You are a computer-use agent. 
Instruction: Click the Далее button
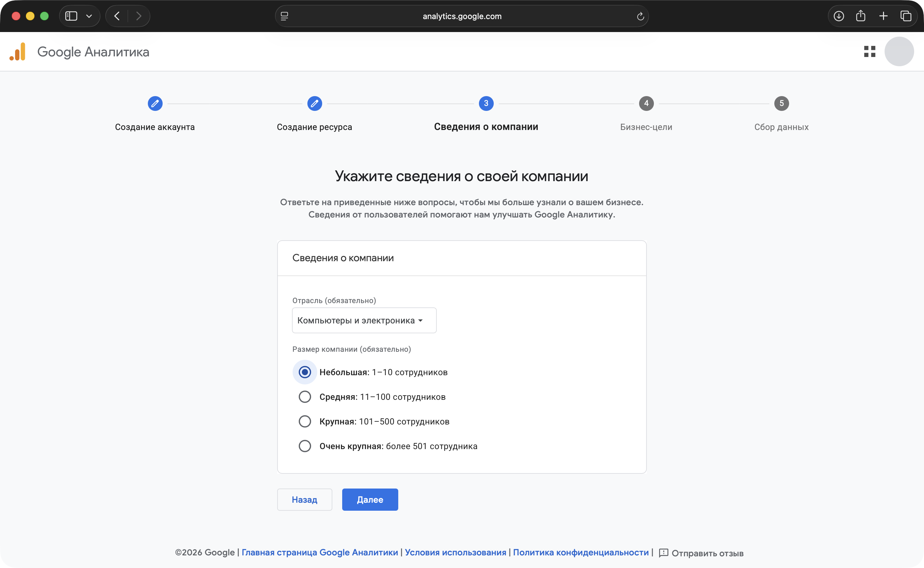click(370, 500)
